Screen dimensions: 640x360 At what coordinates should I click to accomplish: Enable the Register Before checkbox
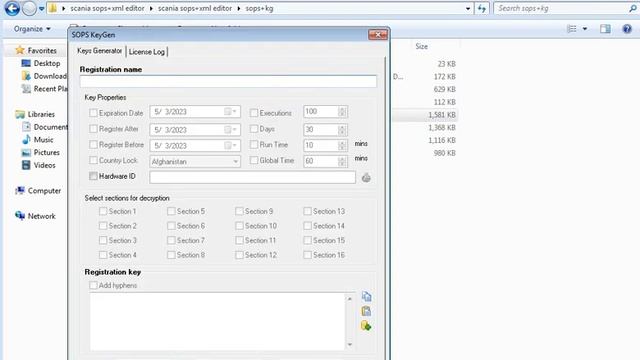[93, 144]
